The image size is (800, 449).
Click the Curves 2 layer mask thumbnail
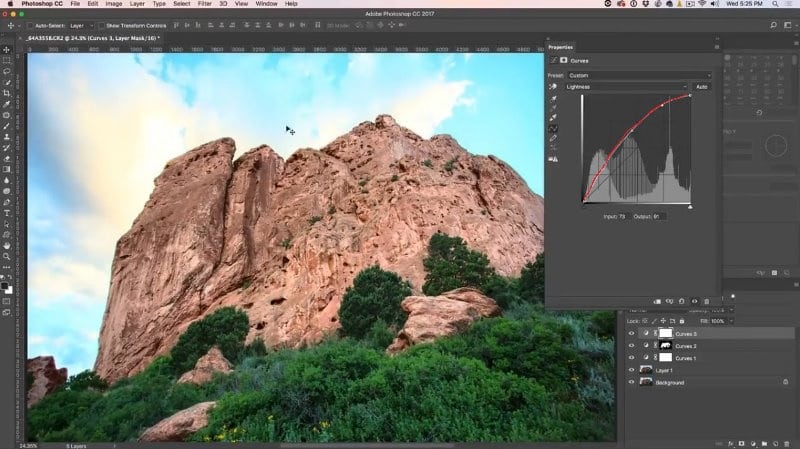click(x=665, y=346)
